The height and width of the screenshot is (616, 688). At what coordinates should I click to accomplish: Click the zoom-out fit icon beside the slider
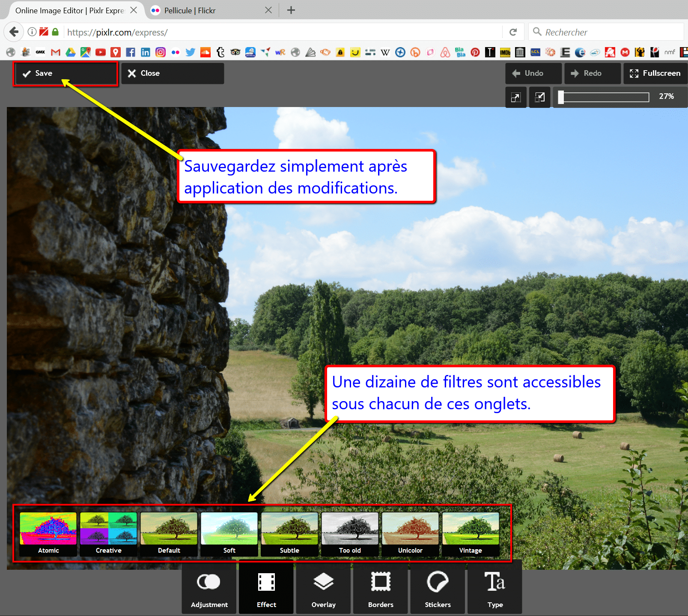coord(540,97)
